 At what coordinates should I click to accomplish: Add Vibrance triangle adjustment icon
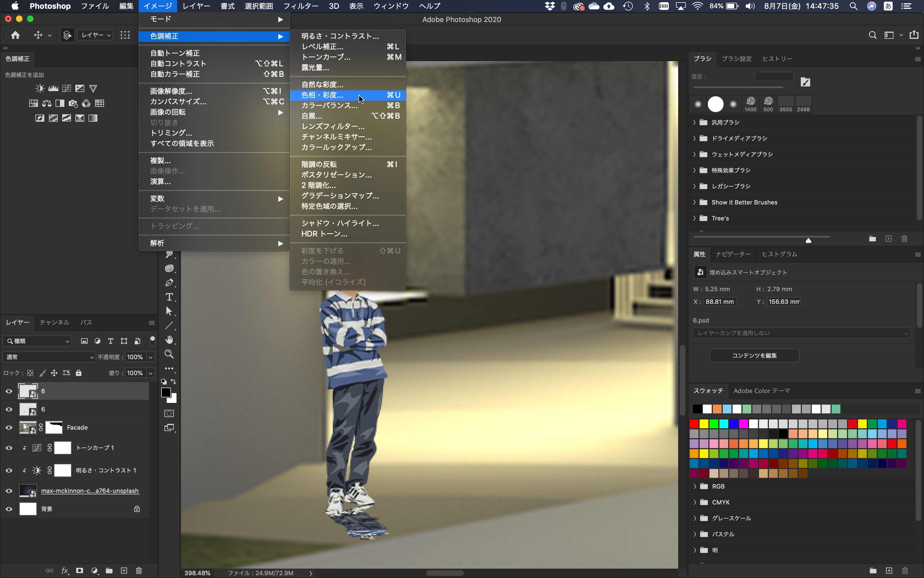(93, 89)
